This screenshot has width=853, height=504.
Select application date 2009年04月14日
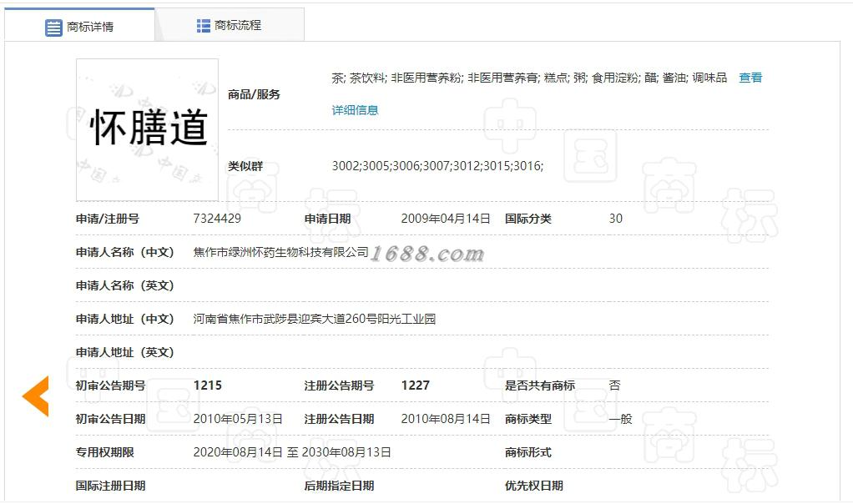(446, 219)
